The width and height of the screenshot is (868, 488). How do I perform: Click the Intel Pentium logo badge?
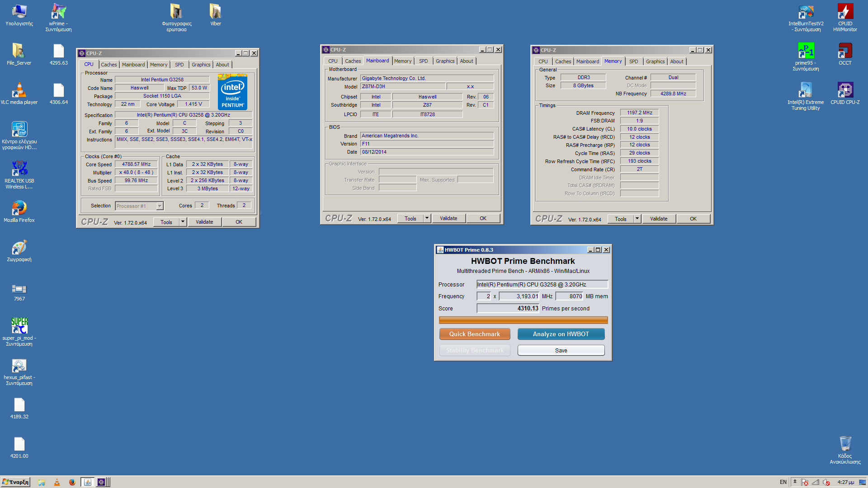click(232, 92)
